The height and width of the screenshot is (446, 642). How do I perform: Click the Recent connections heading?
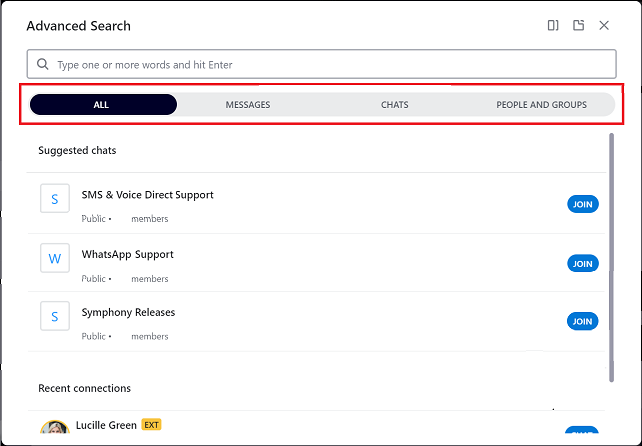(84, 388)
